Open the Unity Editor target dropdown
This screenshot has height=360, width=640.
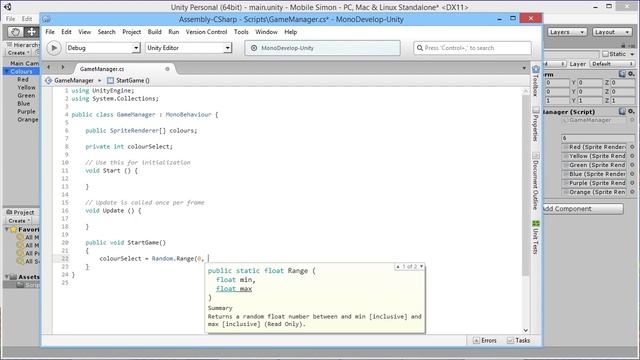189,48
